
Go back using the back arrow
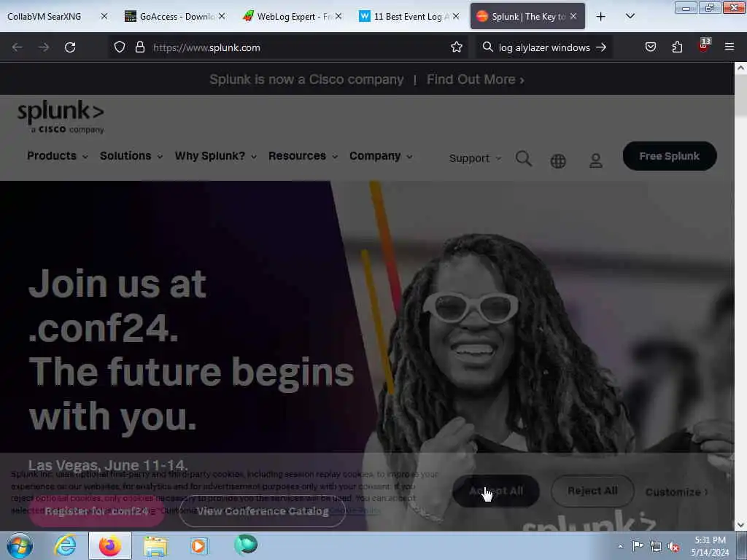tap(18, 47)
